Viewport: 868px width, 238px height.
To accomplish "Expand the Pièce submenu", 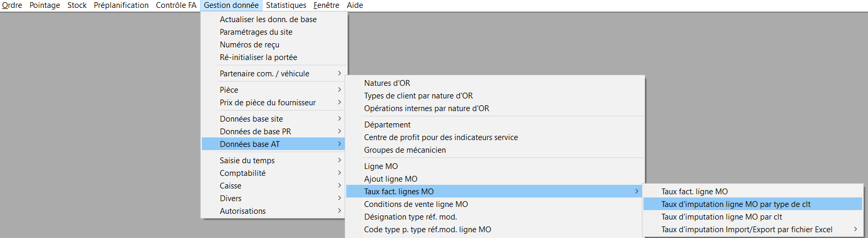I will [274, 90].
